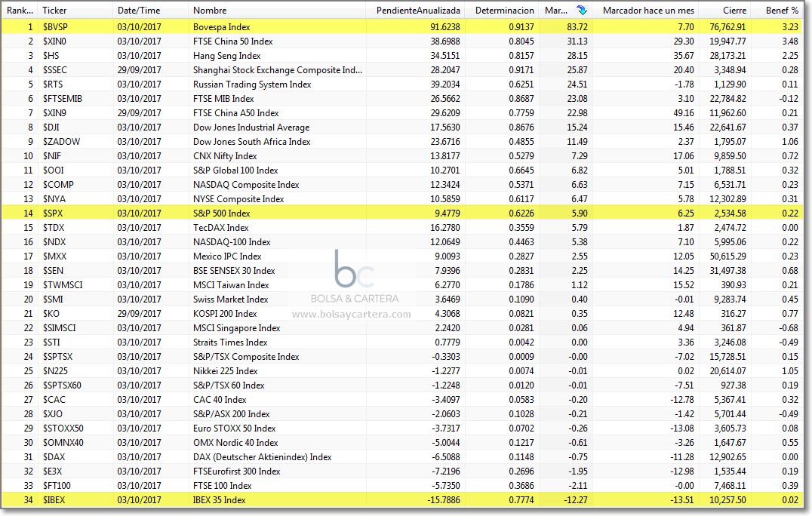
Task: Click the $TWMSCI ticker cell
Action: [x=63, y=285]
